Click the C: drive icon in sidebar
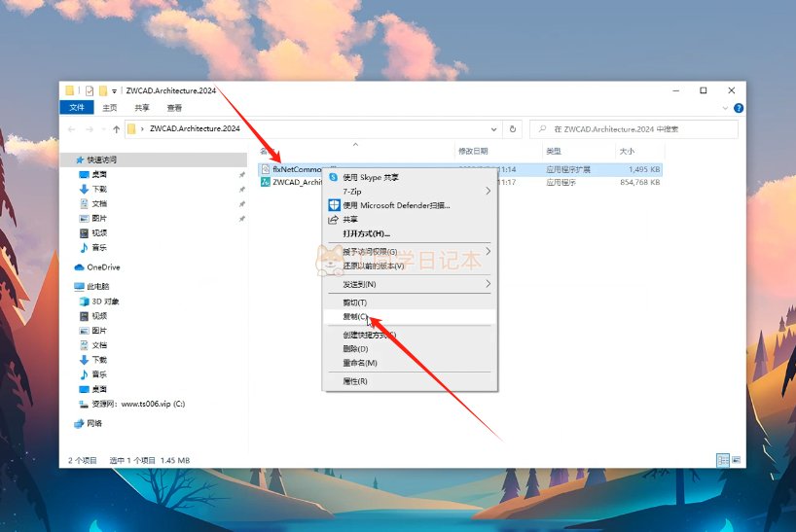Screen dimensions: 796x532 pyautogui.click(x=85, y=405)
